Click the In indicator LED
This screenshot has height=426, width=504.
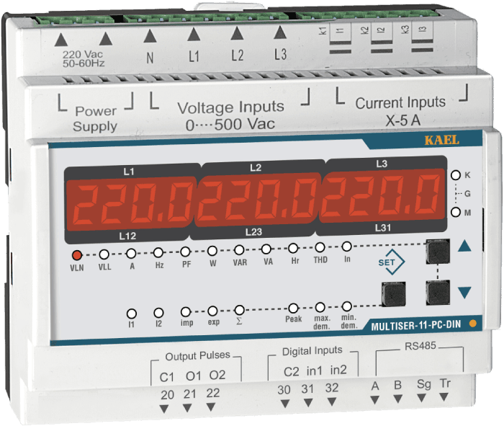[346, 247]
